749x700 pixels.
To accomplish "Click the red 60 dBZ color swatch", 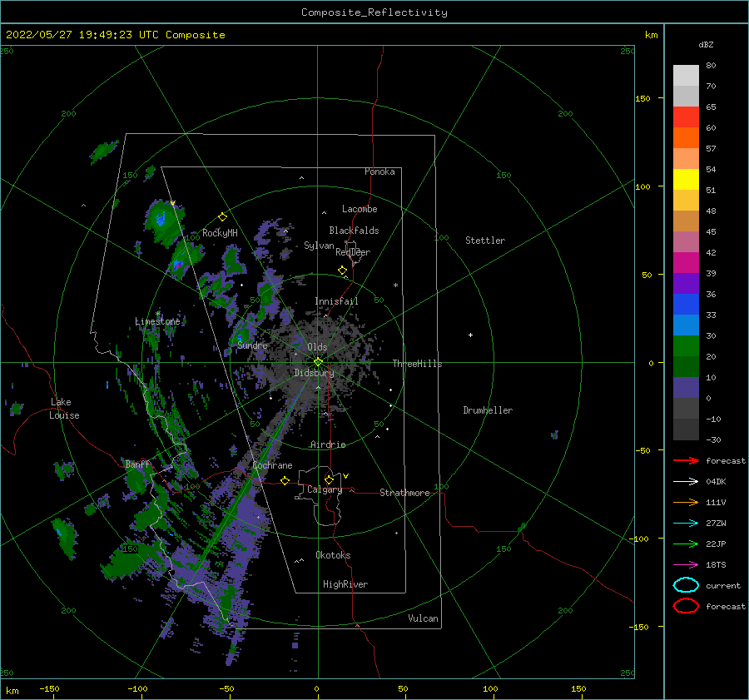I will point(686,117).
